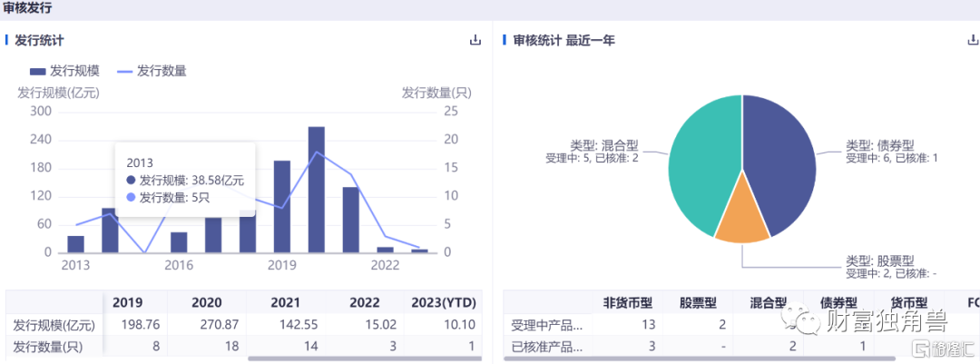Click the 2022 column header
Image resolution: width=980 pixels, height=364 pixels.
point(365,302)
